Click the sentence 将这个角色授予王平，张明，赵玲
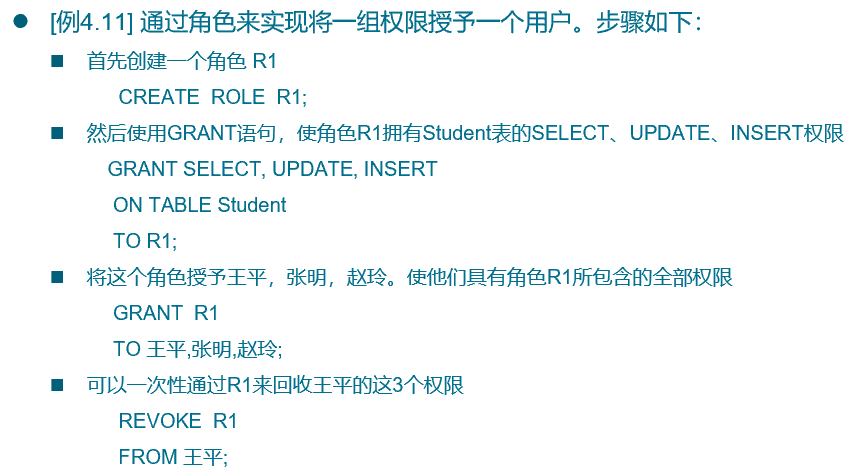 pyautogui.click(x=410, y=277)
